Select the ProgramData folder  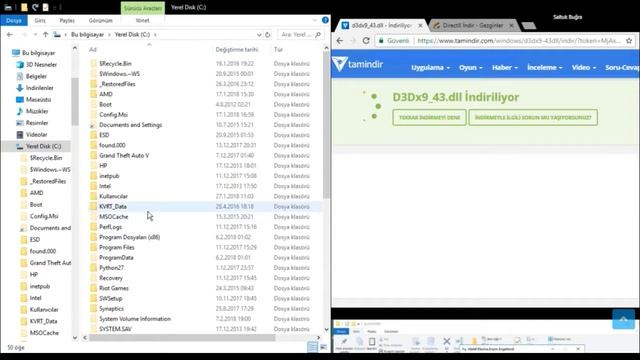click(116, 258)
